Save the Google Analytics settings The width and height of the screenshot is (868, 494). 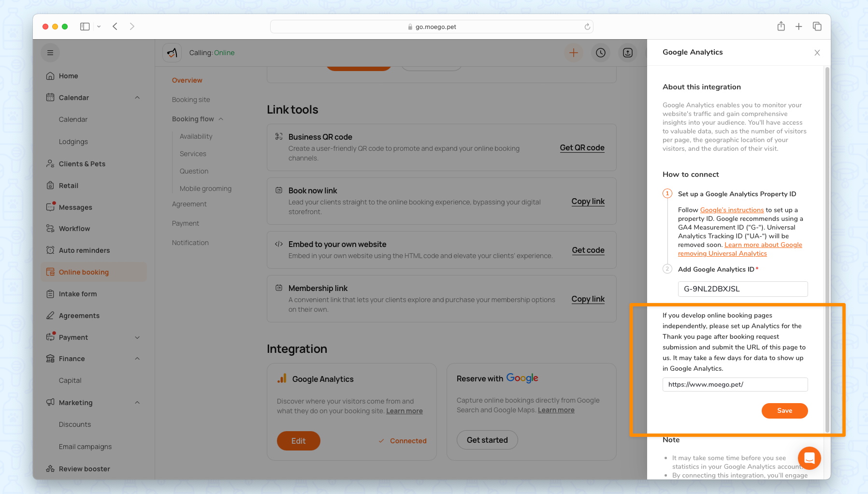784,410
